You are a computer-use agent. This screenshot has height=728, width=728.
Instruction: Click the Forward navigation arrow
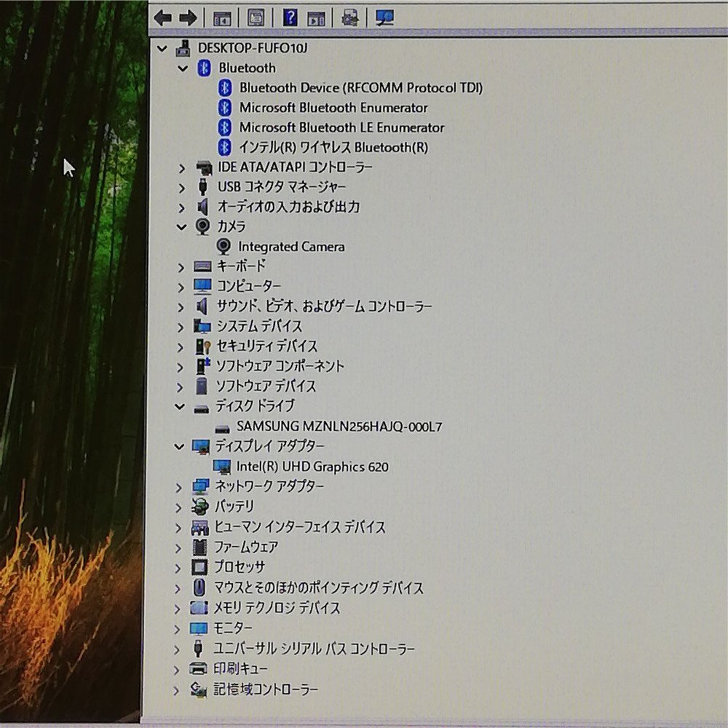click(188, 17)
